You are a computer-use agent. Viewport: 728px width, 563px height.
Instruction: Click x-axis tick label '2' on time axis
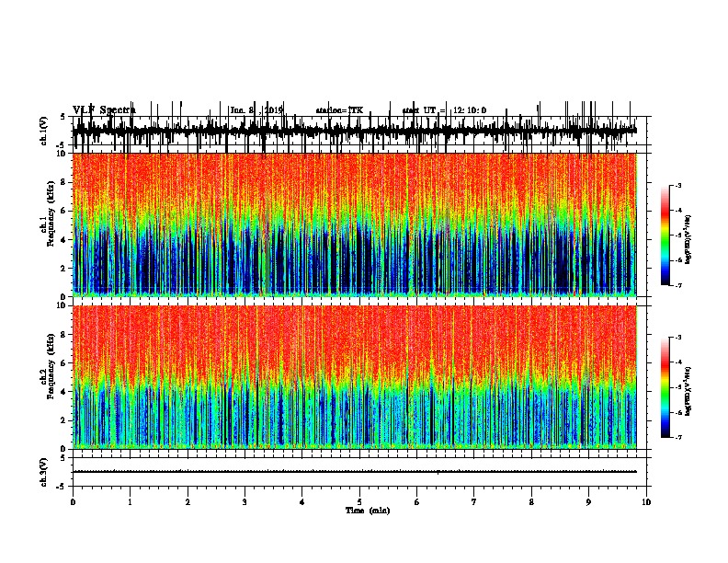(188, 502)
